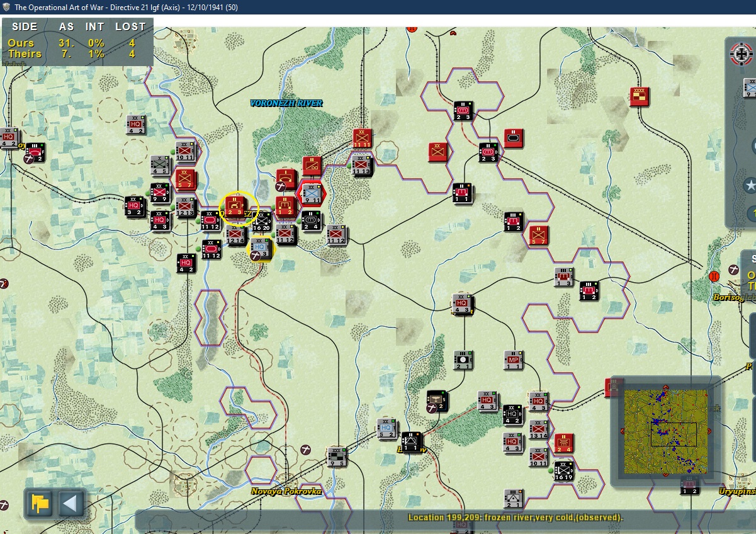
Task: Pick the black 16-19 division counter
Action: click(564, 470)
